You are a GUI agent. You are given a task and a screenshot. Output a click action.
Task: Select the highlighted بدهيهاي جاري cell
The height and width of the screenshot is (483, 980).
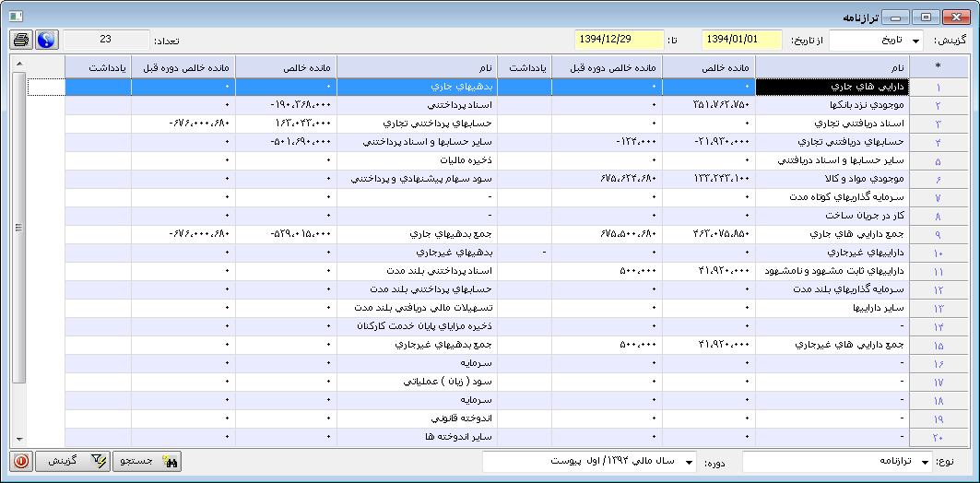(418, 87)
